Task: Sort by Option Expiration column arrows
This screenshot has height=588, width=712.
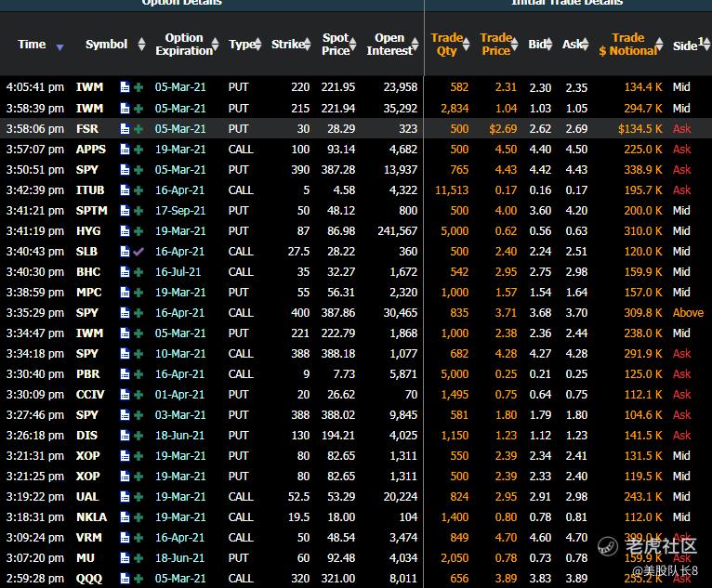Action: pos(215,45)
